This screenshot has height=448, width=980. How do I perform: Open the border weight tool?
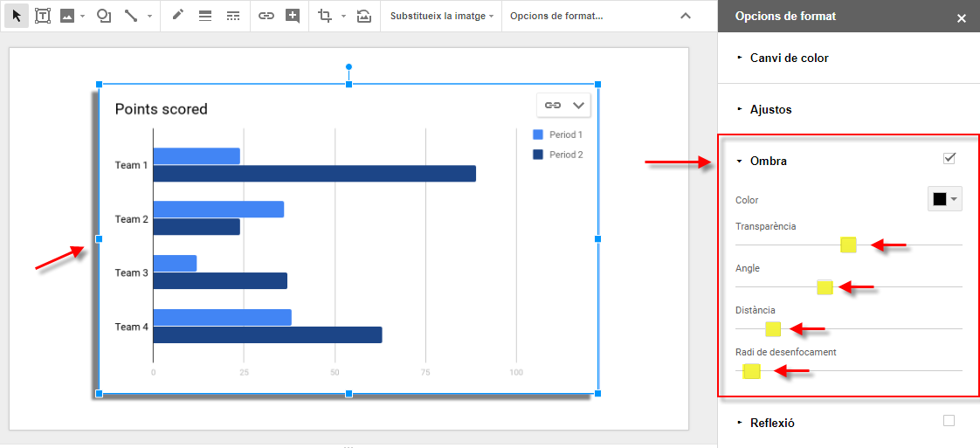pyautogui.click(x=205, y=17)
